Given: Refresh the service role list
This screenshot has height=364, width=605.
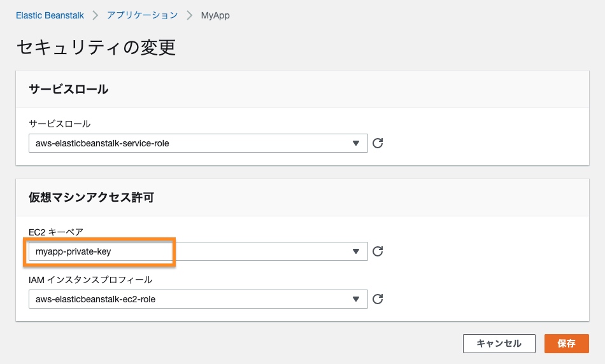Looking at the screenshot, I should [378, 143].
